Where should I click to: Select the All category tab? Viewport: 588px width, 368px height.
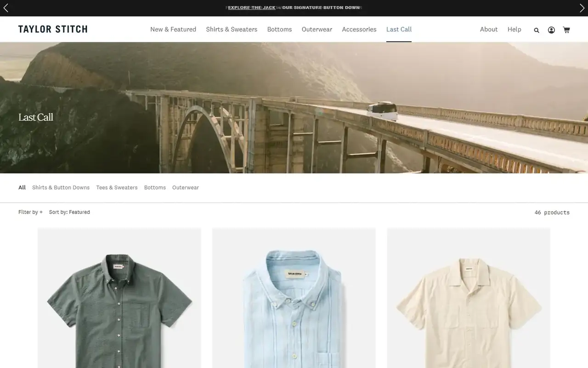22,188
